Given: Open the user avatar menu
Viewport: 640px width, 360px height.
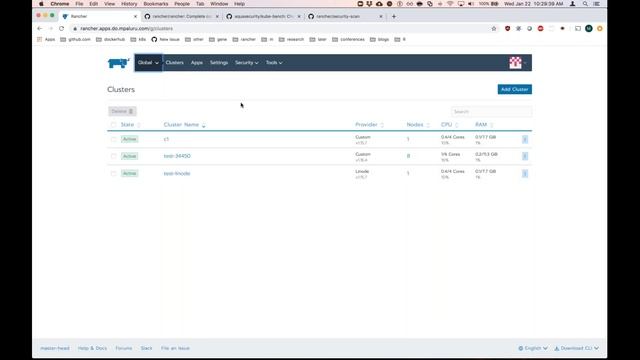Looking at the screenshot, I should pyautogui.click(x=518, y=63).
